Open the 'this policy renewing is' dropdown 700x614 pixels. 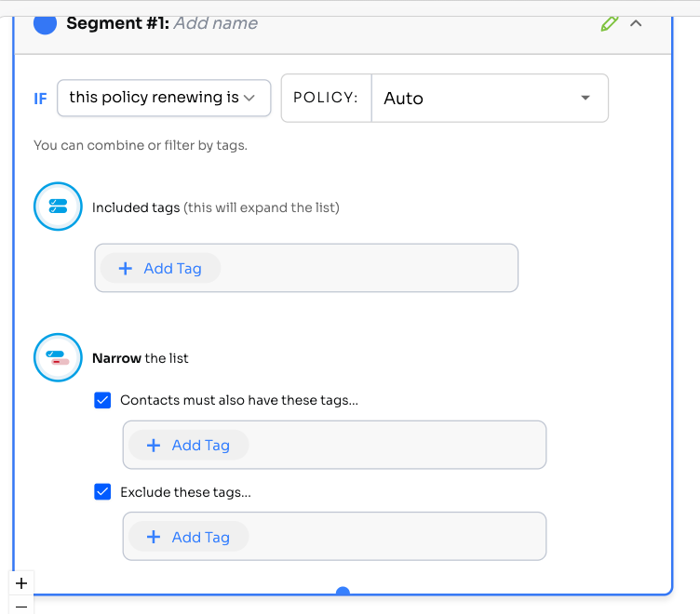164,98
